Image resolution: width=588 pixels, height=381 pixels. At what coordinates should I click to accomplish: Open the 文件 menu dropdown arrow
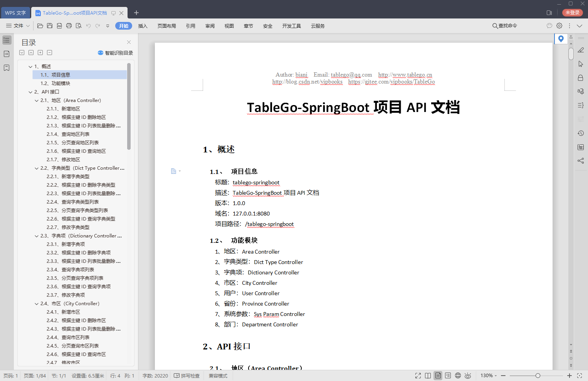pos(28,26)
